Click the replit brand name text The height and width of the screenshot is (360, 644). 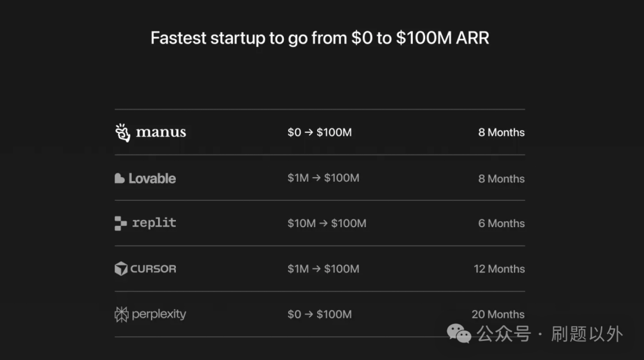coord(154,223)
